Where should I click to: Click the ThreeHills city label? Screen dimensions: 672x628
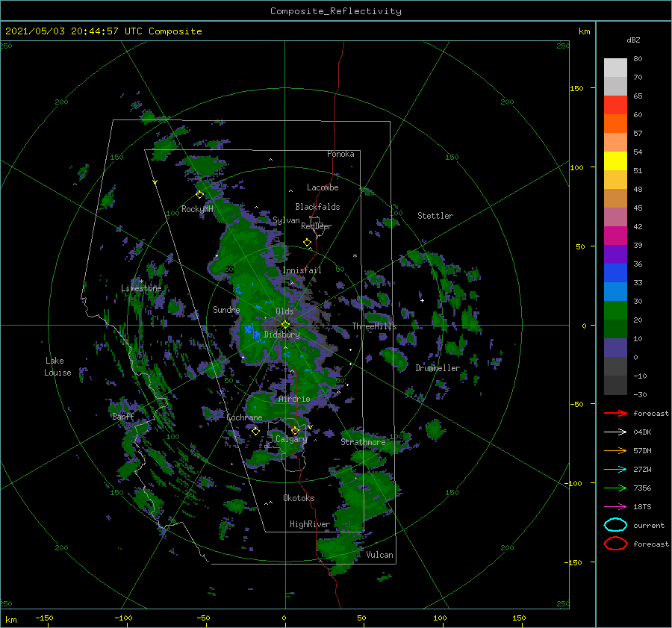point(375,326)
